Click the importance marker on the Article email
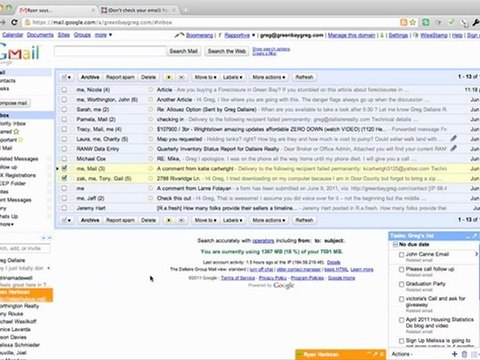The image size is (480, 360). click(x=150, y=90)
